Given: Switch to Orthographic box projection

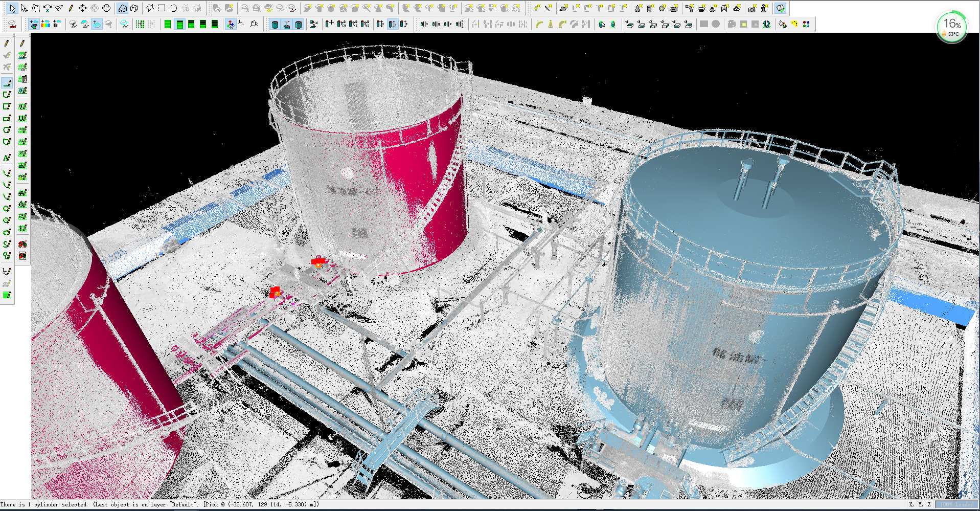Looking at the screenshot, I should (134, 8).
